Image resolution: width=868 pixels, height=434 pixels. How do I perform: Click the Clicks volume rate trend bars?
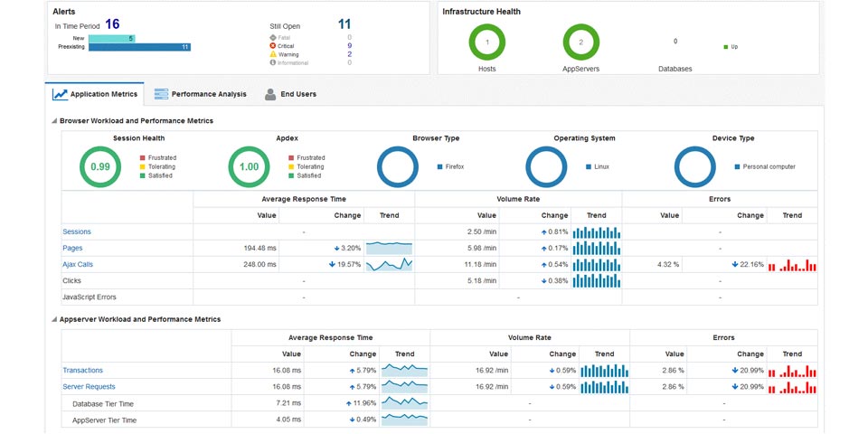coord(597,281)
